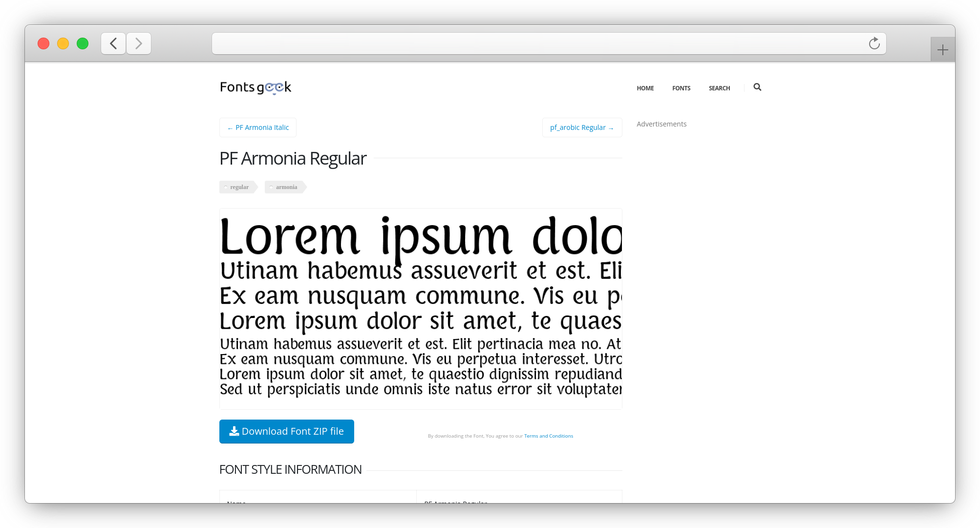Expand the FONT STYLE INFORMATION section
Screen dimensions: 980x528
291,469
